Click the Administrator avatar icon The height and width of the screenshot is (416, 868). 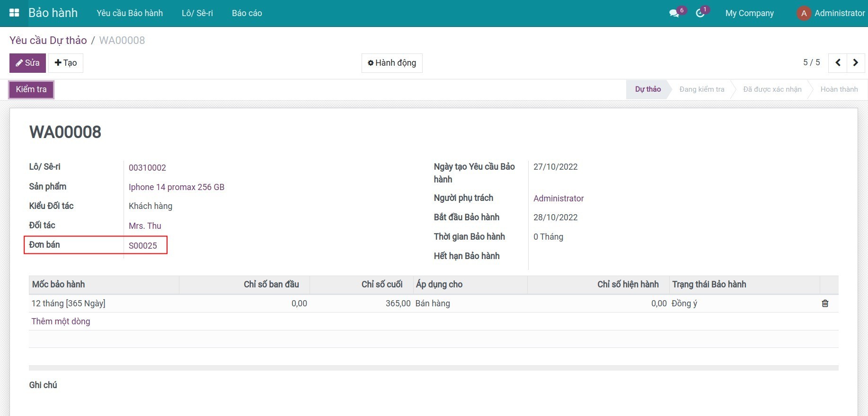coord(804,13)
